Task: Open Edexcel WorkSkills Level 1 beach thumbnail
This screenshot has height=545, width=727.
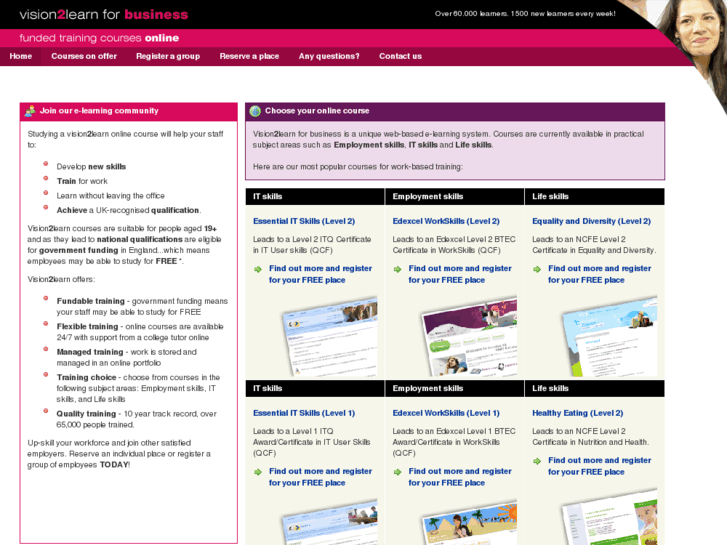Action: (x=469, y=522)
